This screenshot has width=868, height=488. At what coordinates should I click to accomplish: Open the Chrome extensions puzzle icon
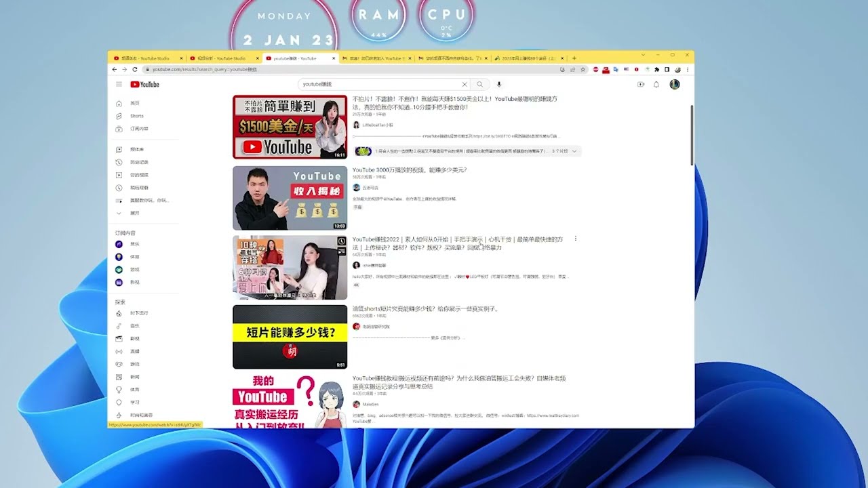pyautogui.click(x=656, y=69)
